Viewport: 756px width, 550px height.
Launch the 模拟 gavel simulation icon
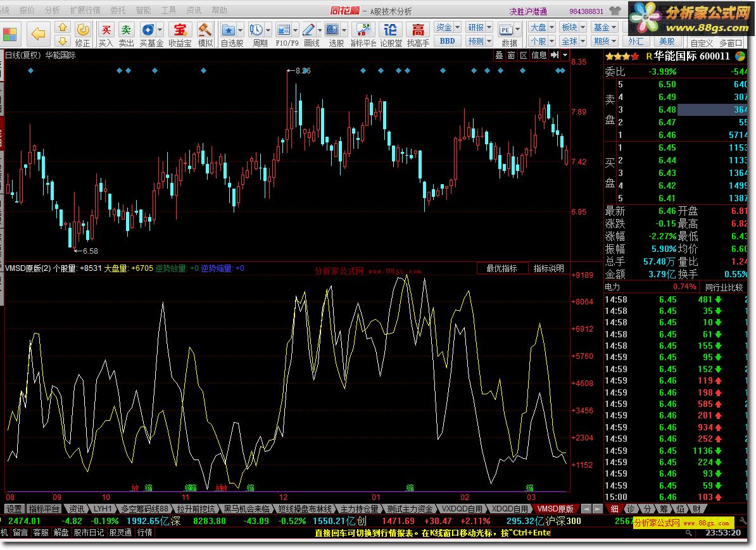(205, 30)
